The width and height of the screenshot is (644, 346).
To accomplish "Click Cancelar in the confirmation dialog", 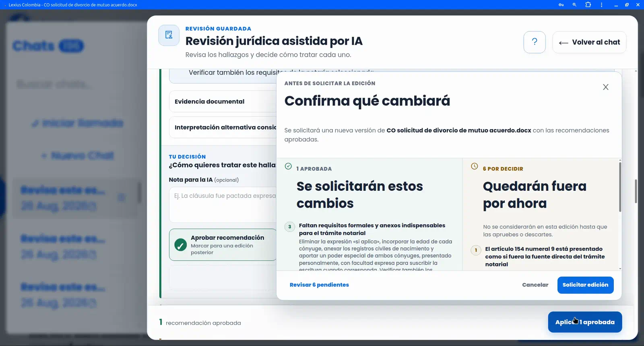I will click(535, 285).
